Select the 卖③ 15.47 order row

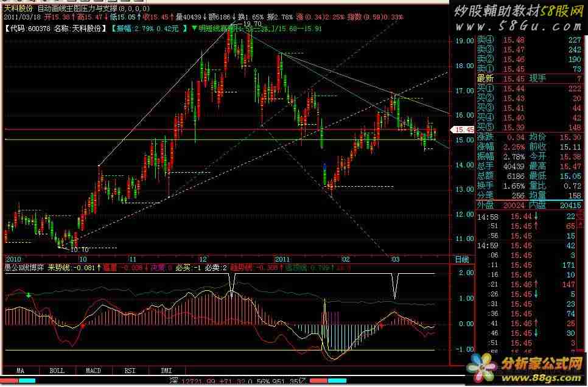[x=529, y=49]
